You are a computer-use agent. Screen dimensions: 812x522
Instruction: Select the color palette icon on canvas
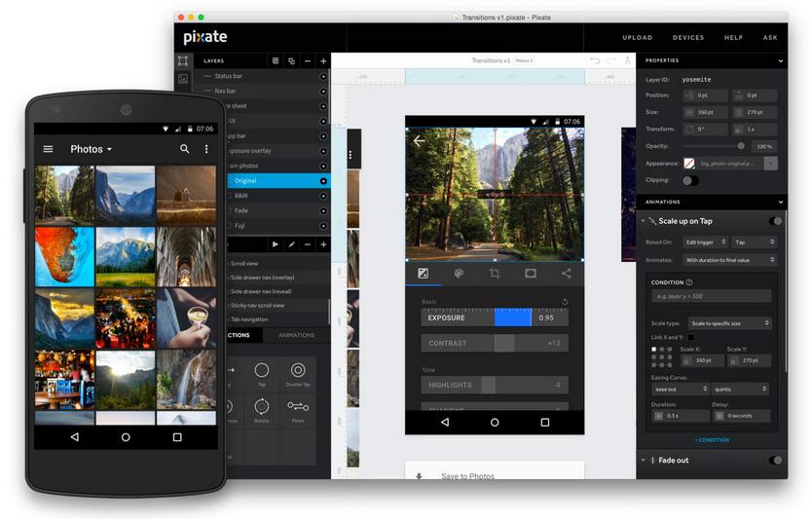pyautogui.click(x=459, y=274)
